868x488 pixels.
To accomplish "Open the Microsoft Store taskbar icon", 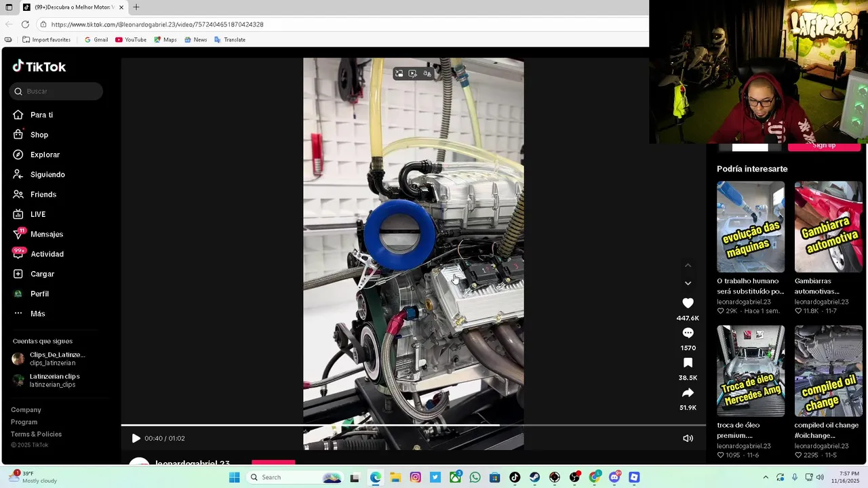I will (495, 477).
